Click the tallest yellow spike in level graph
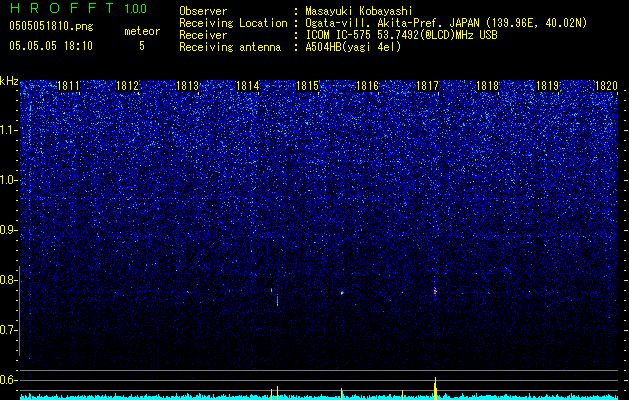The height and width of the screenshot is (400, 629). click(435, 388)
